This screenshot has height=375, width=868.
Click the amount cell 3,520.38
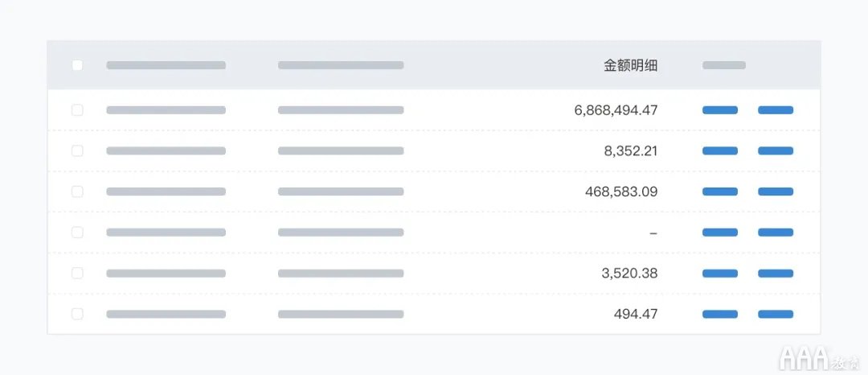click(x=629, y=273)
